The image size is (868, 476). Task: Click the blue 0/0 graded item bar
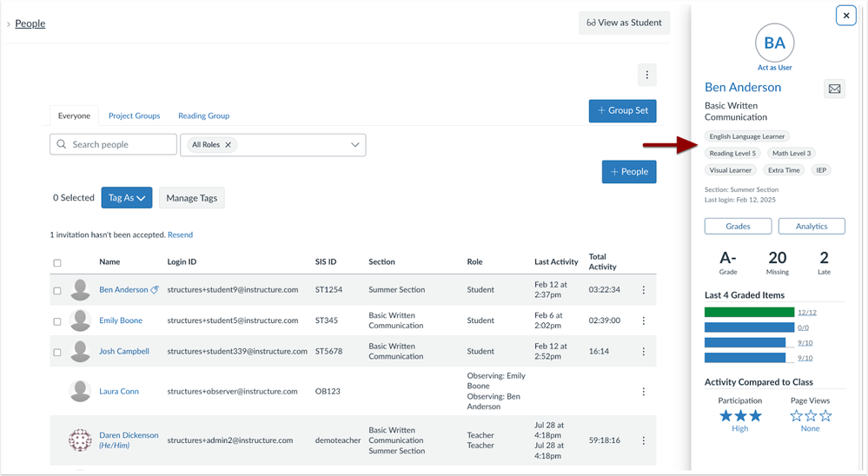click(750, 327)
